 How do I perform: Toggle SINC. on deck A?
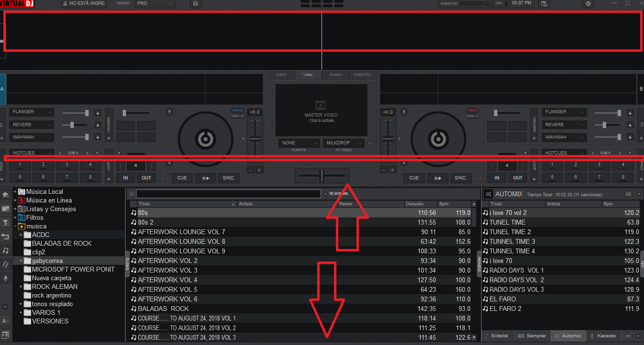pos(229,178)
